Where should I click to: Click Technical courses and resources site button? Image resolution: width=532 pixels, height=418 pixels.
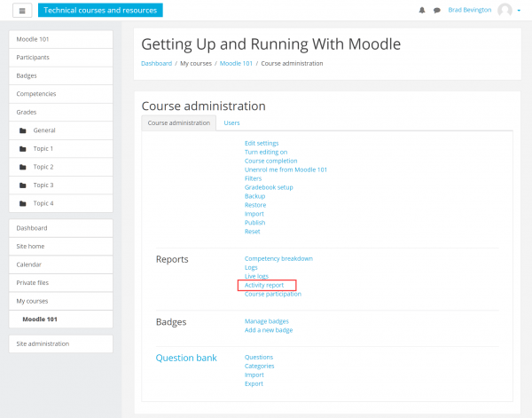(100, 11)
